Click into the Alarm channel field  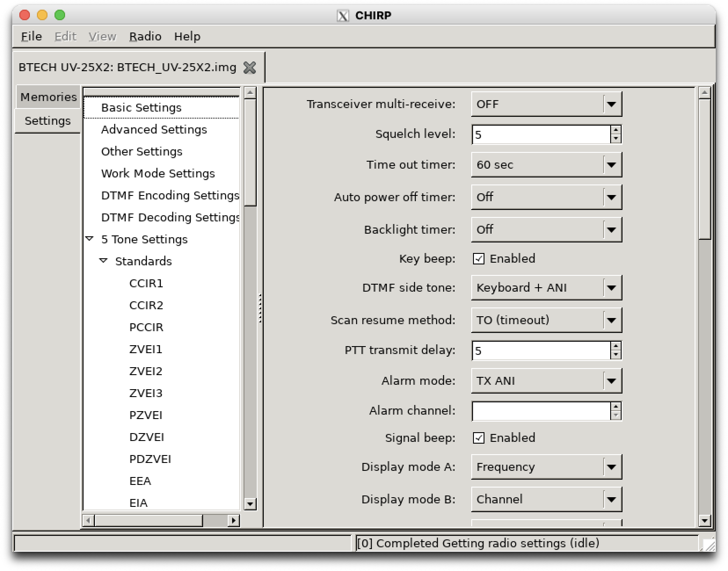(541, 411)
